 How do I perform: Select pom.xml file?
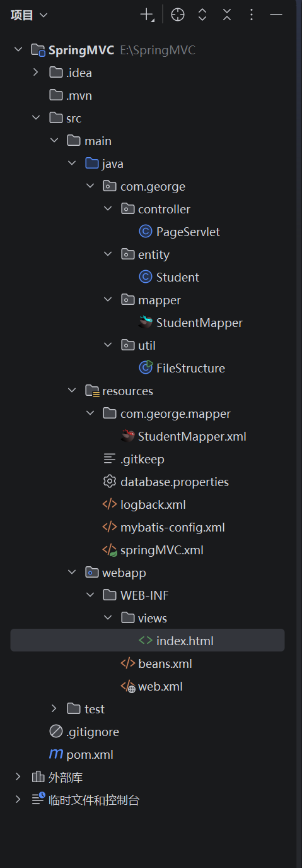[x=90, y=754]
